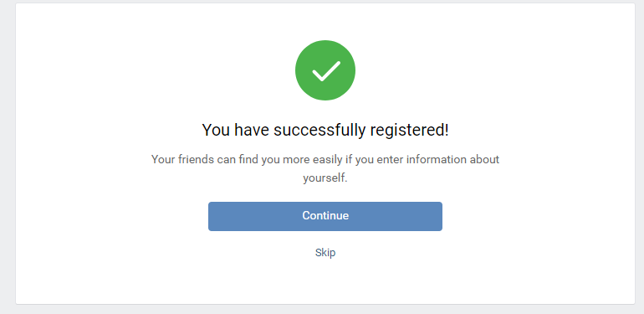Viewport: 644px width, 314px height.
Task: Click the green success checkmark icon
Action: point(325,70)
